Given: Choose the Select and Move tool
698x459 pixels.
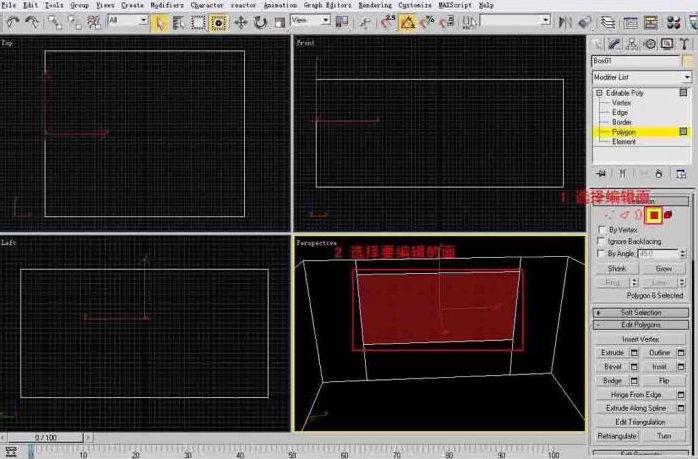Looking at the screenshot, I should [241, 23].
